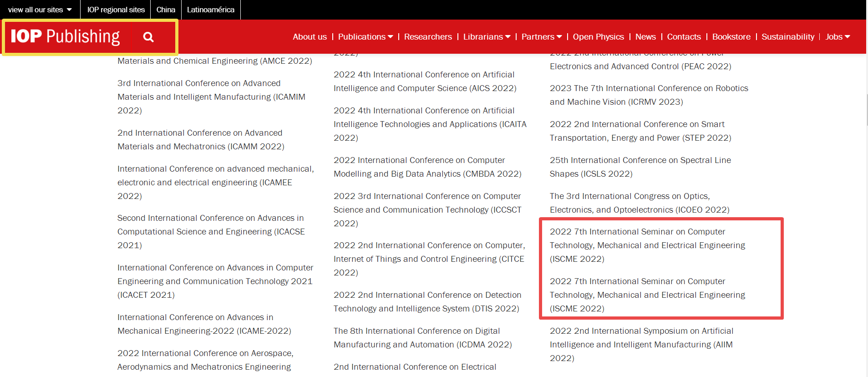
Task: Open the Jobs dropdown menu
Action: coord(838,37)
